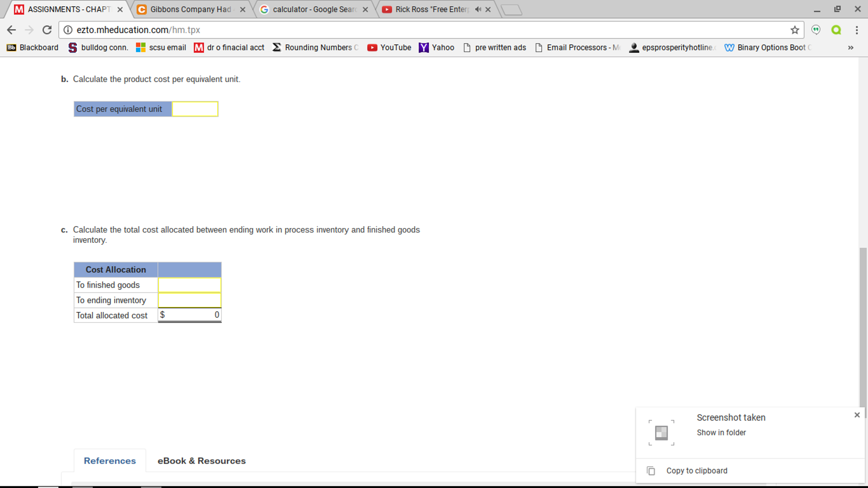868x488 pixels.
Task: Enter value in To finished goods field
Action: 190,285
